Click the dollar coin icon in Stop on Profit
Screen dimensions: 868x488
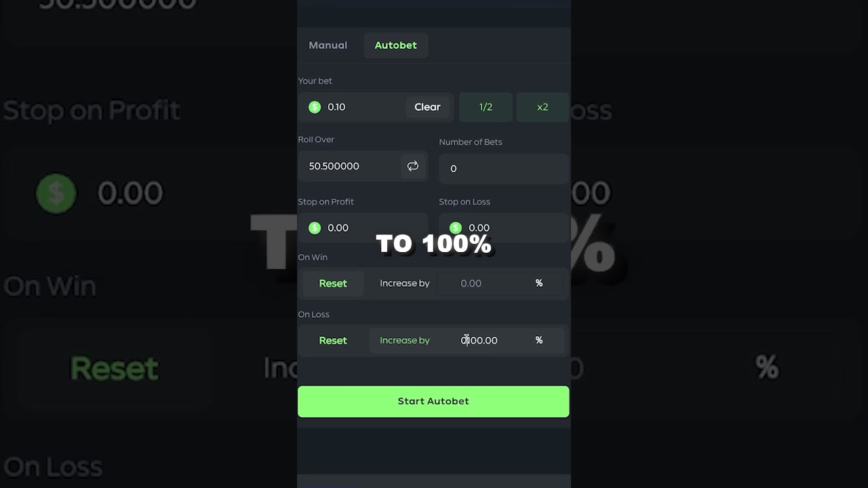315,228
